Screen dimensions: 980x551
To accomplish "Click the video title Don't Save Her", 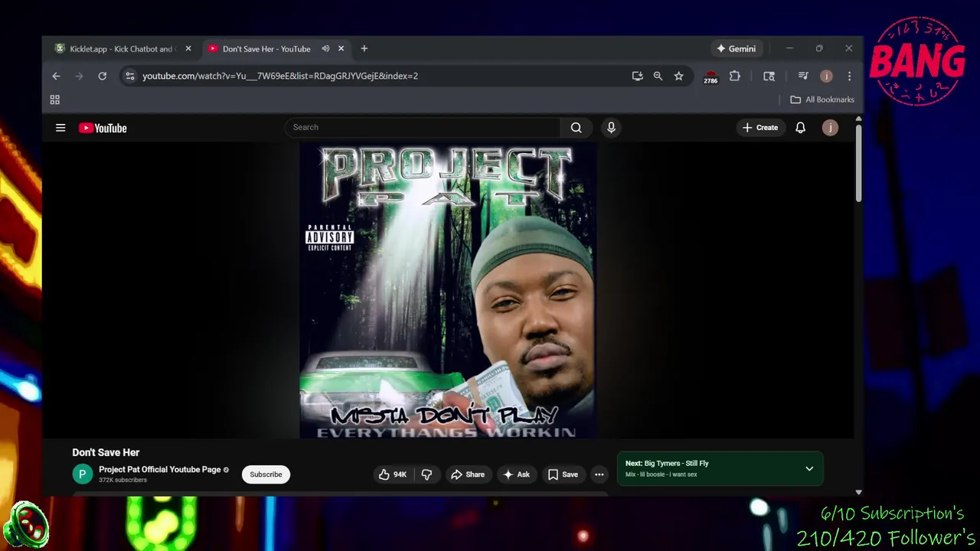I will tap(106, 452).
